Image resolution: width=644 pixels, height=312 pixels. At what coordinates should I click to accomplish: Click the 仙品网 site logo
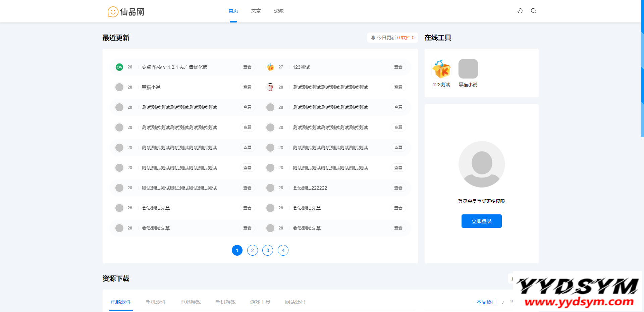[126, 12]
